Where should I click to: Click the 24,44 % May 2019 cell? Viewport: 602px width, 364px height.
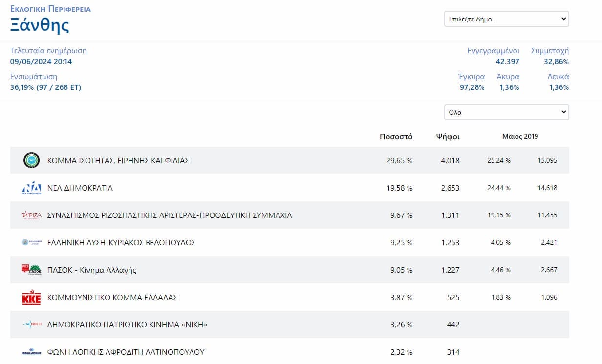(499, 188)
